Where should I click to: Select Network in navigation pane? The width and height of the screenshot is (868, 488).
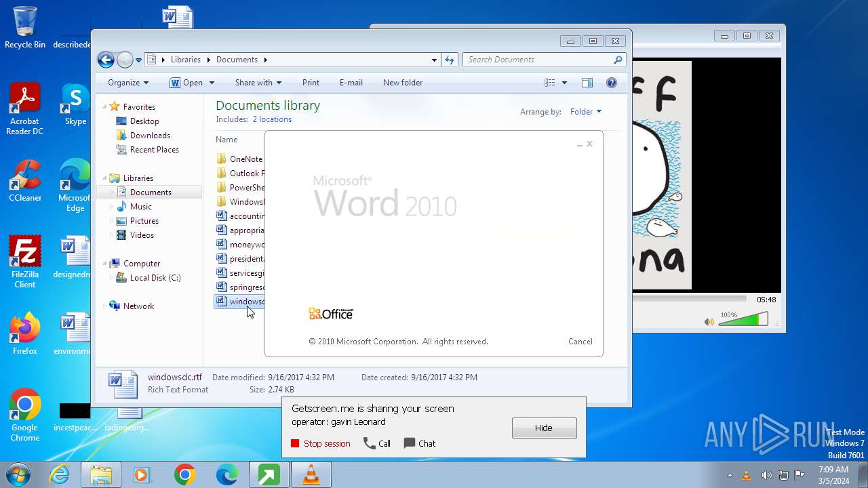(x=138, y=306)
